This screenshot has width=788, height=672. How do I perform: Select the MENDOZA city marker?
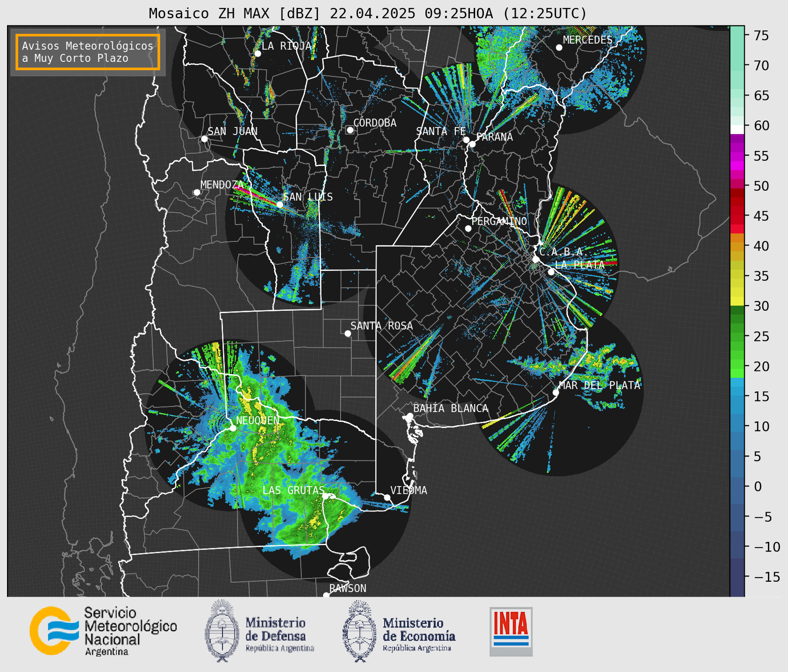point(197,193)
